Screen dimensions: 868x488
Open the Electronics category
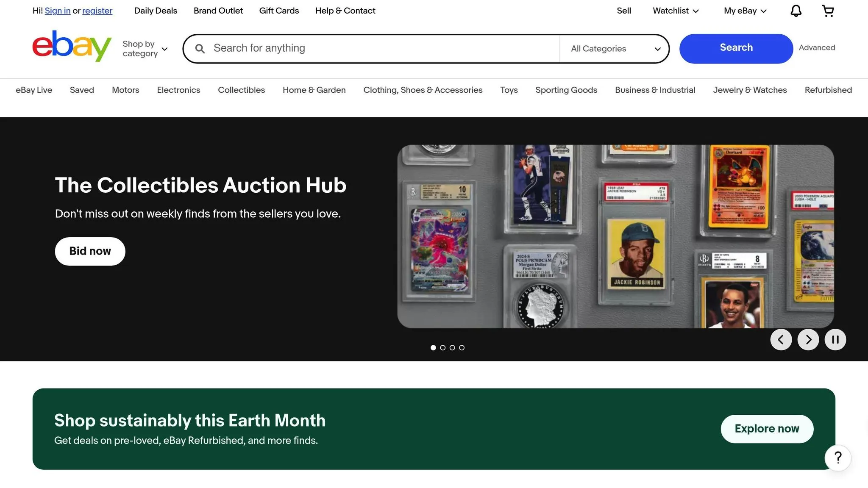178,90
